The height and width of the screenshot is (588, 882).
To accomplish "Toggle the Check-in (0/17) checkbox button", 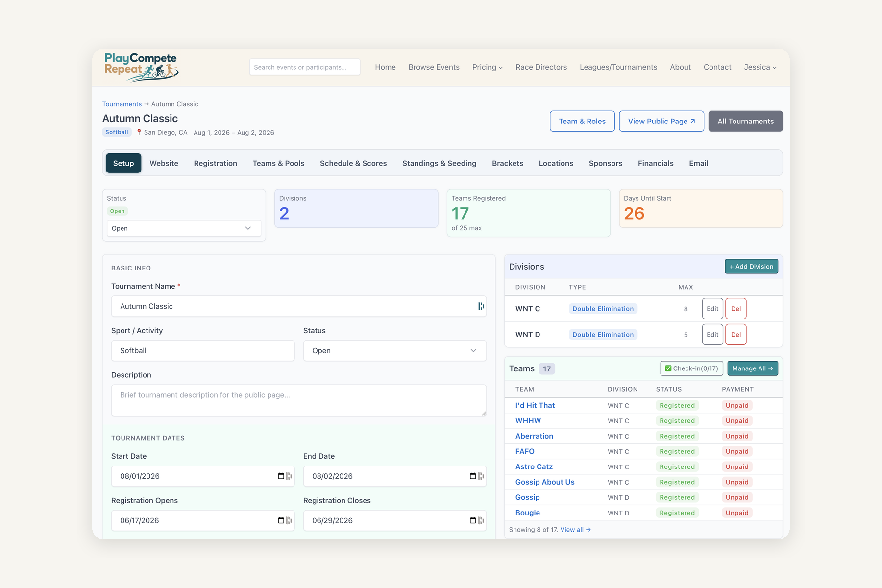I will point(691,368).
